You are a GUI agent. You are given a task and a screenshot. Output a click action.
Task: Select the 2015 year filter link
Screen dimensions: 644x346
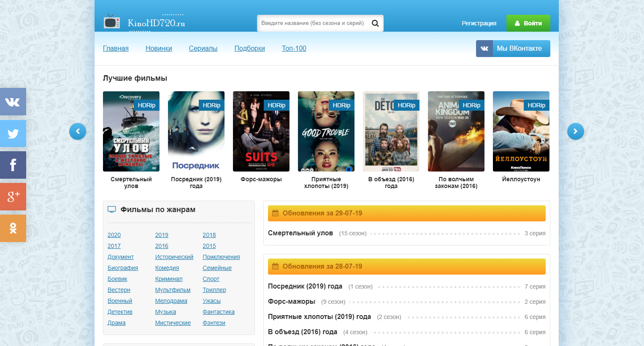pyautogui.click(x=209, y=246)
